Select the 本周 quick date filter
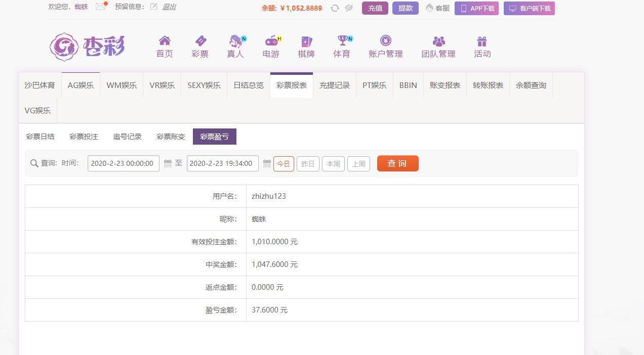 tap(333, 164)
